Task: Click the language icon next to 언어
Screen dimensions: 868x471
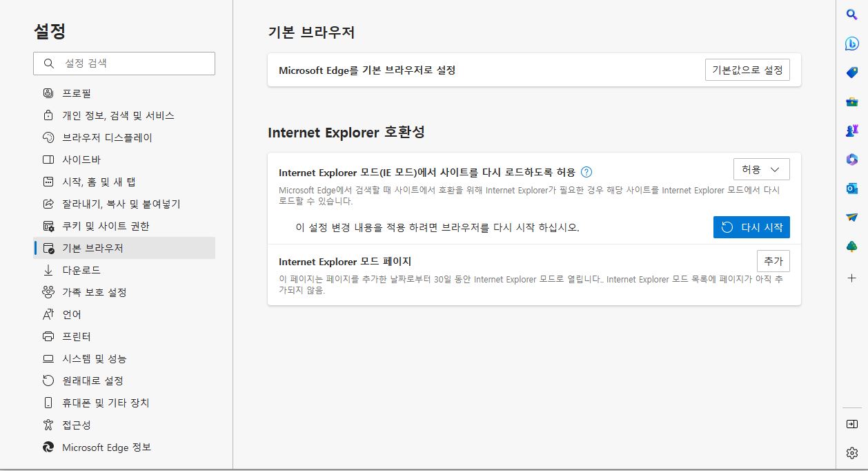Action: click(x=48, y=314)
